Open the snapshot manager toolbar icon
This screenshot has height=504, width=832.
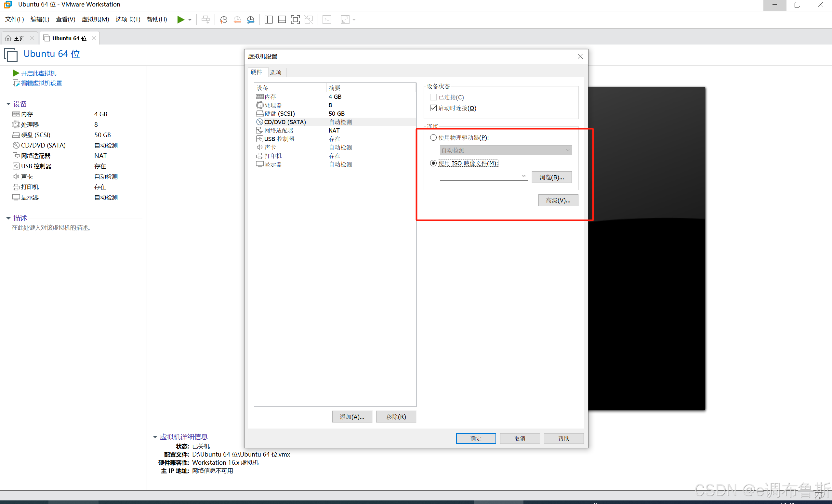tap(251, 19)
